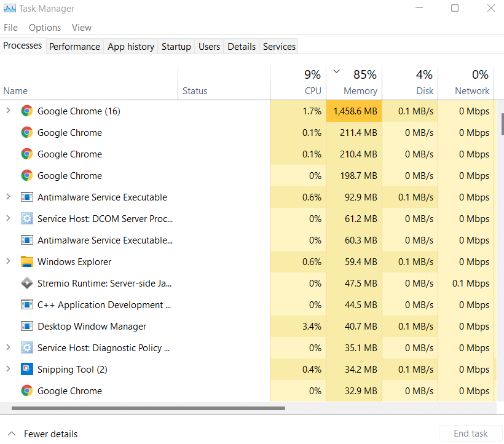This screenshot has width=504, height=444.
Task: Click the Antimalware Service Executable icon
Action: (26, 197)
